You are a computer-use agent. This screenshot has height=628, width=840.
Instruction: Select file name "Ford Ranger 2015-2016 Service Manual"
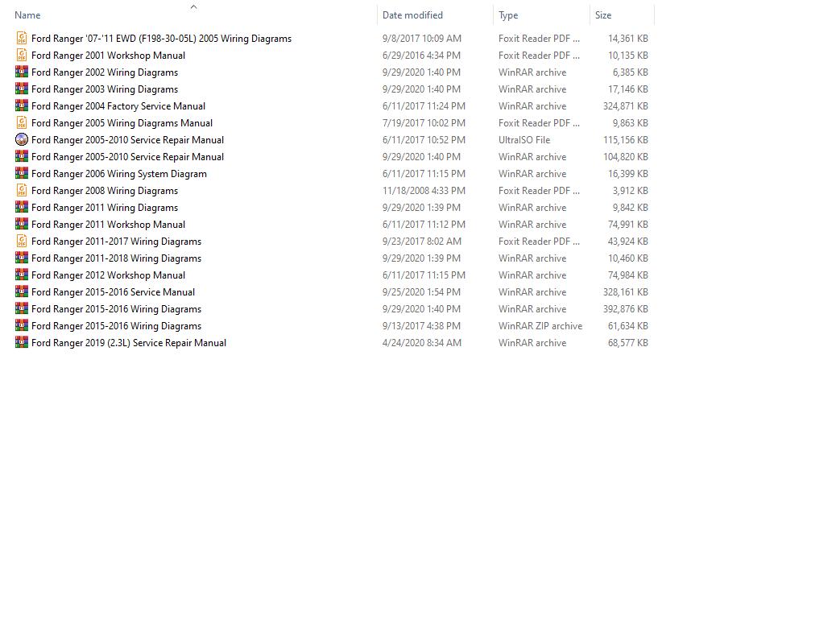pyautogui.click(x=113, y=291)
